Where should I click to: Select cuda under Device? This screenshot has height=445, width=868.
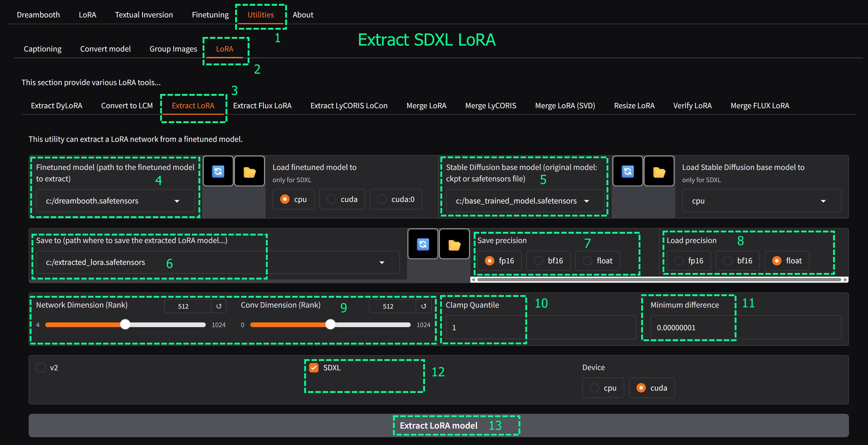pos(652,388)
